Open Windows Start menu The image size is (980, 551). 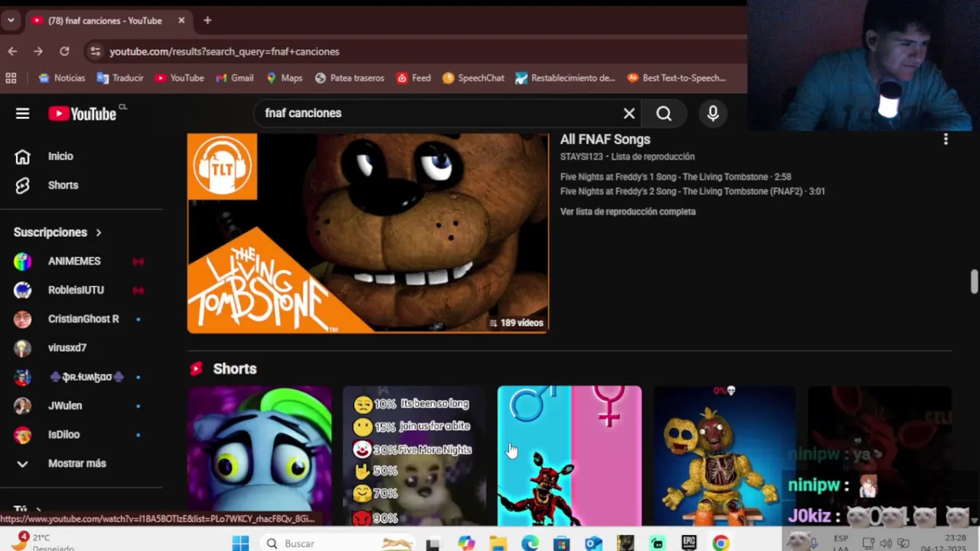click(240, 543)
